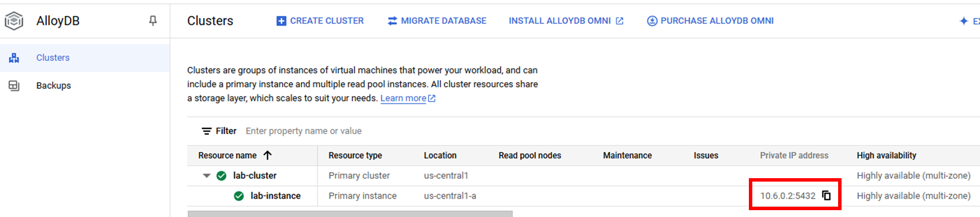Click the arrows icon on Migrate Database
This screenshot has width=980, height=217.
[392, 21]
